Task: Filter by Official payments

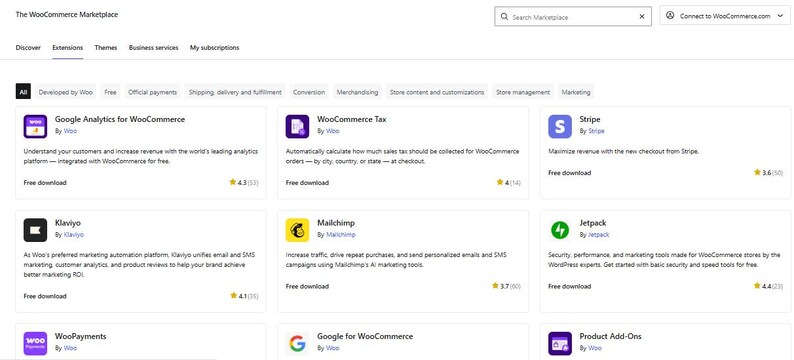Action: point(152,92)
